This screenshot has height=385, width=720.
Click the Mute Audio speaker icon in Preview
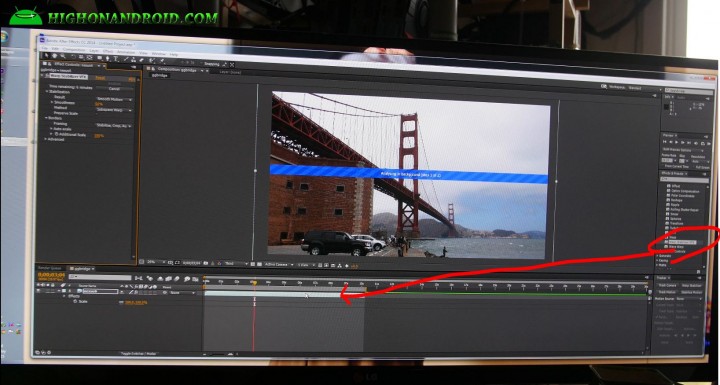click(x=696, y=143)
